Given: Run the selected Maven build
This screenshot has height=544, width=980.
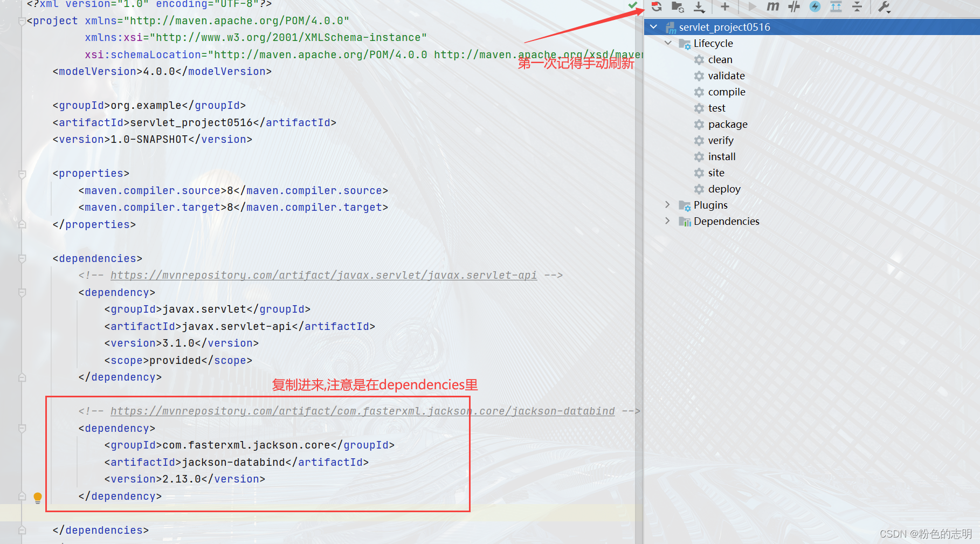Looking at the screenshot, I should coord(752,7).
